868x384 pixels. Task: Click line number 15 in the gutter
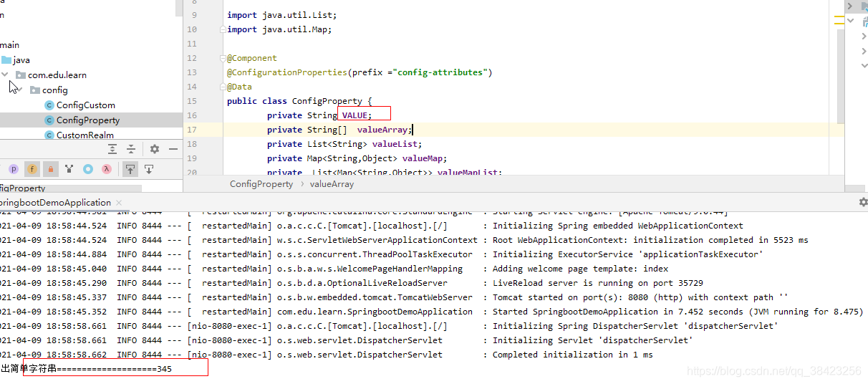tap(191, 101)
